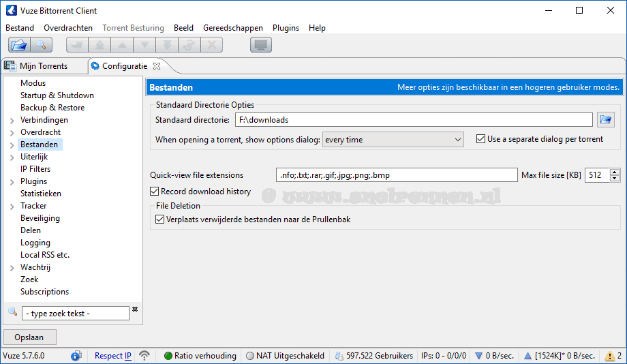This screenshot has height=364, width=627.
Task: Toggle Record download history checkbox
Action: tap(154, 191)
